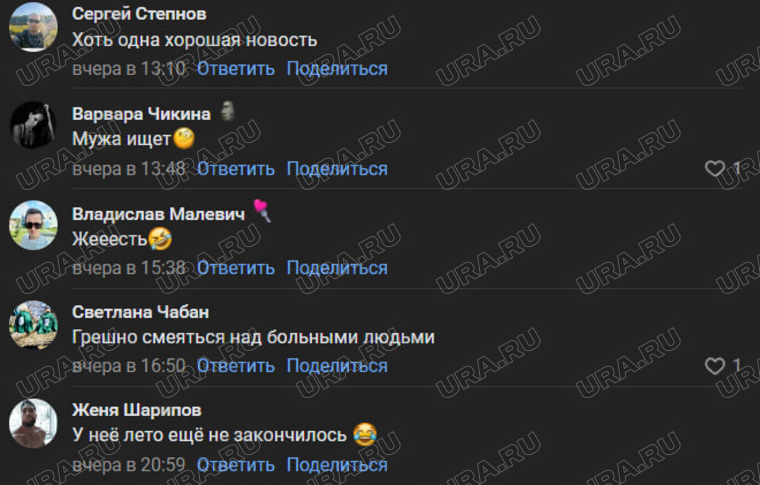Reply to Светлана Чабан's comment
Screen dimensions: 760x485
236,366
